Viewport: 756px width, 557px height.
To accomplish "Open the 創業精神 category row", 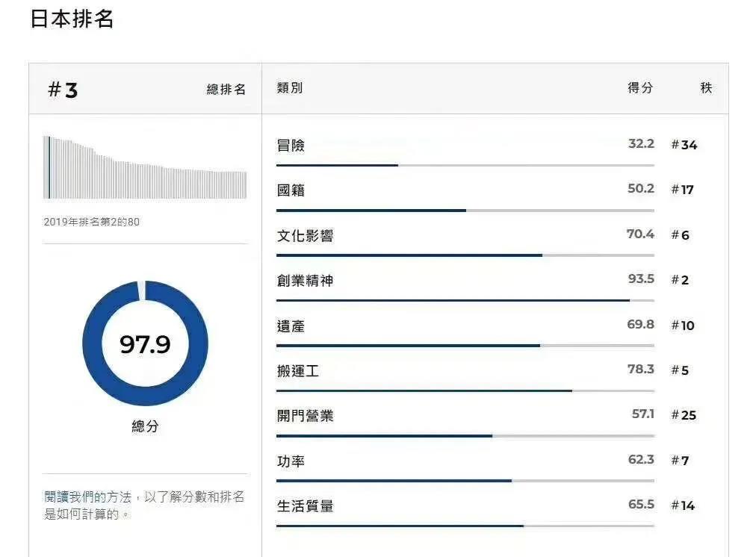I will 487,287.
